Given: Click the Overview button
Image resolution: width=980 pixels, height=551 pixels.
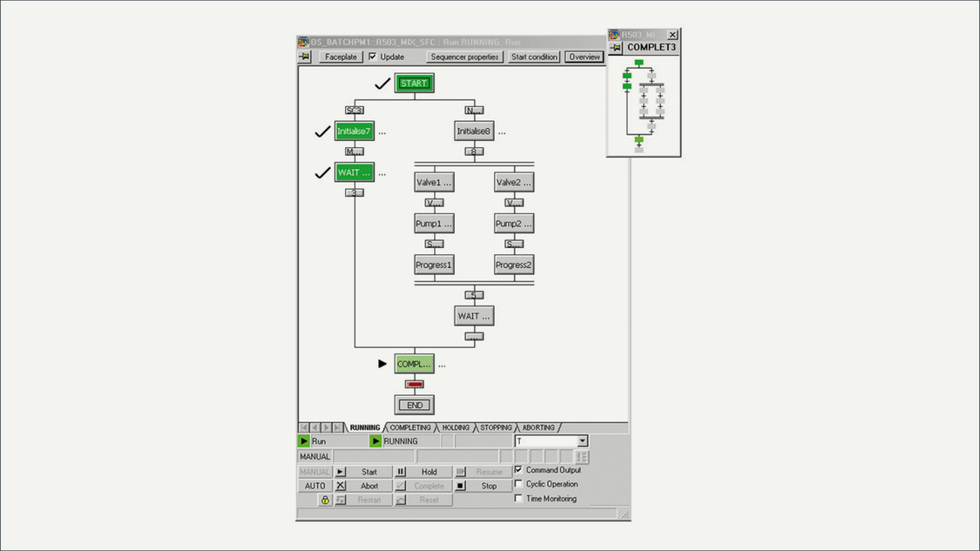Looking at the screenshot, I should [585, 57].
